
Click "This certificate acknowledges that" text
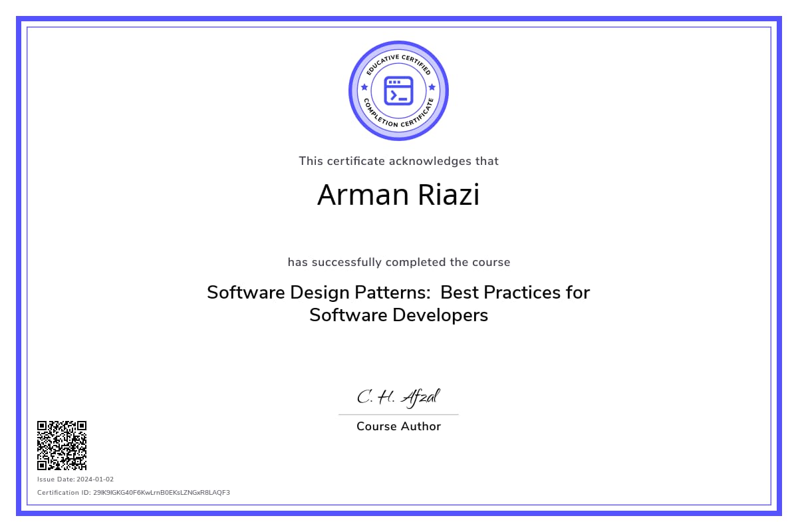[398, 161]
